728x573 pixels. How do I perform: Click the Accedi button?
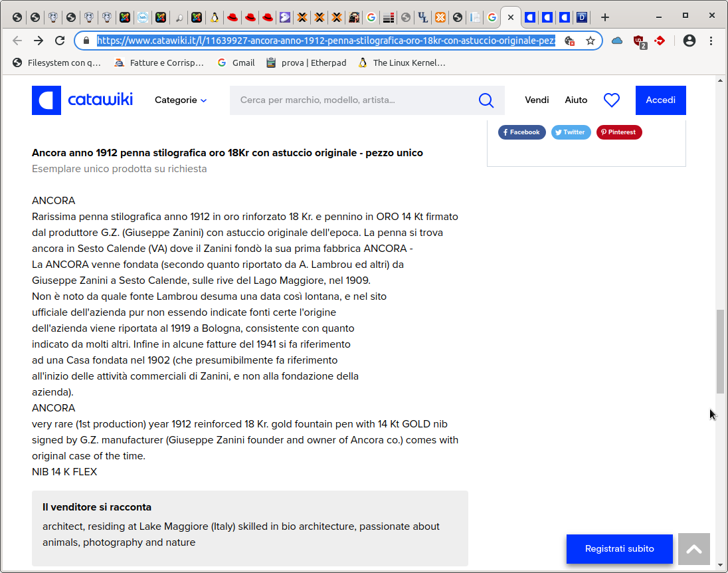tap(660, 100)
